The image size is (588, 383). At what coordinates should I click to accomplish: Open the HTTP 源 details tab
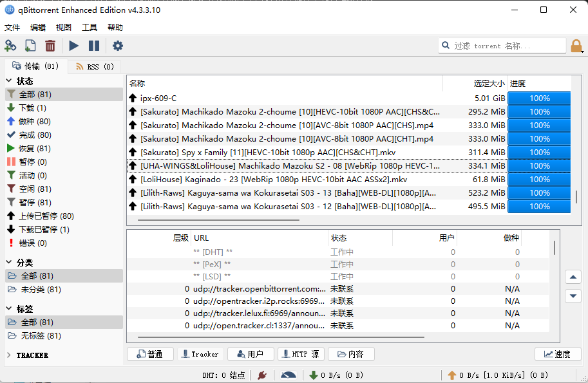click(x=301, y=354)
